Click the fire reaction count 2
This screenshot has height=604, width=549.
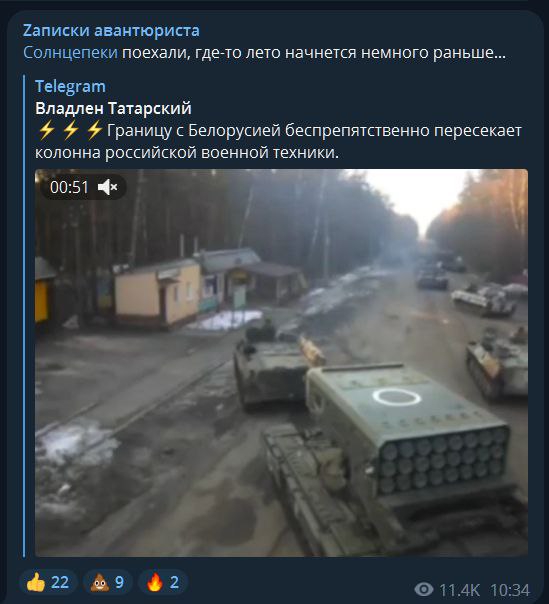click(174, 582)
